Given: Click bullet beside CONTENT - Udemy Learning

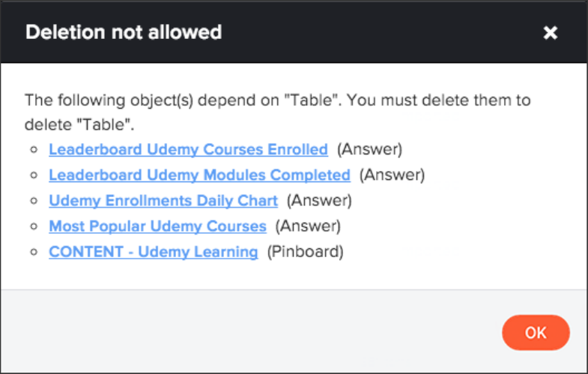Looking at the screenshot, I should click(34, 253).
